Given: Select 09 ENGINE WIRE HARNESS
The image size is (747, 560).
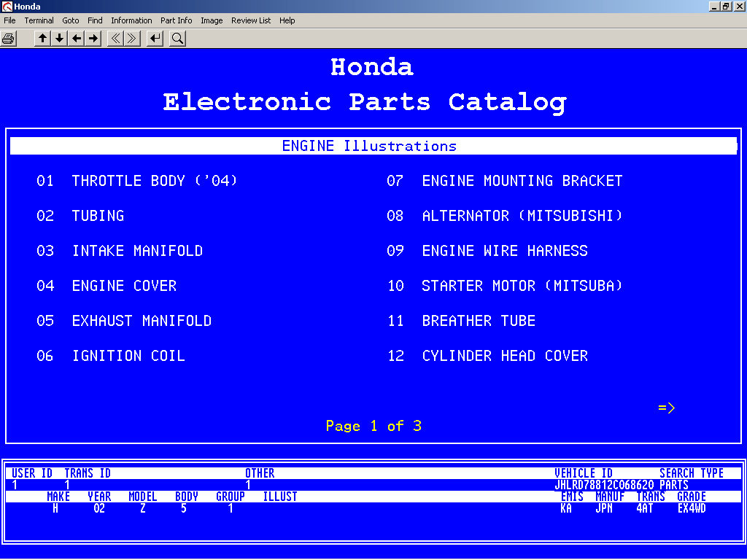Looking at the screenshot, I should [487, 251].
